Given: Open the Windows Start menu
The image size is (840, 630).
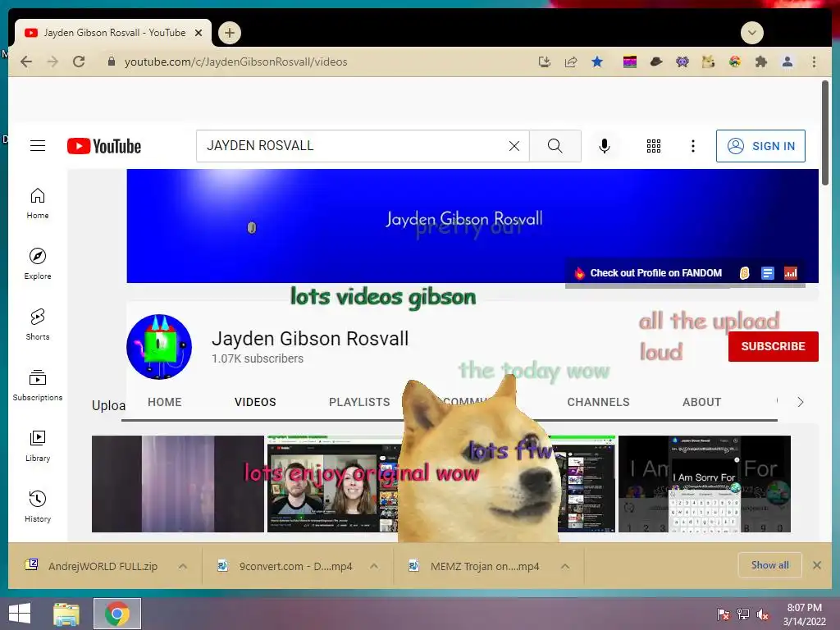Looking at the screenshot, I should point(20,614).
